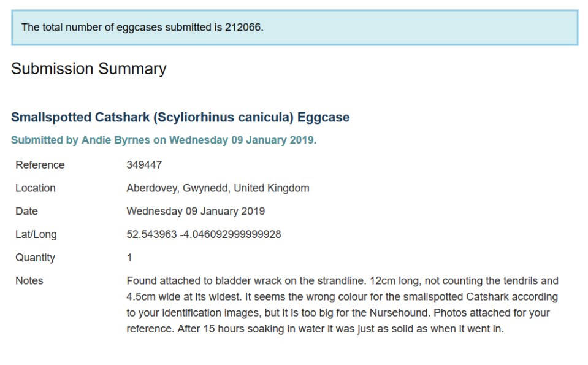The image size is (588, 365).
Task: Click the Quantity field label
Action: [x=35, y=258]
